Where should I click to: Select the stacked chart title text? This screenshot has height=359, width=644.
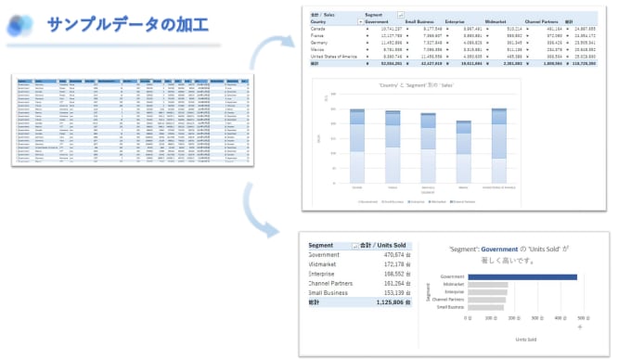click(416, 85)
